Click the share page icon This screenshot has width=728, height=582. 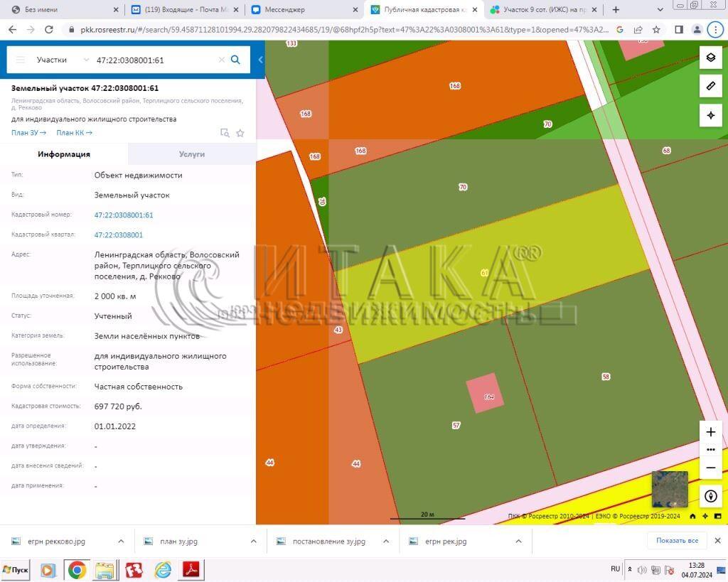638,30
